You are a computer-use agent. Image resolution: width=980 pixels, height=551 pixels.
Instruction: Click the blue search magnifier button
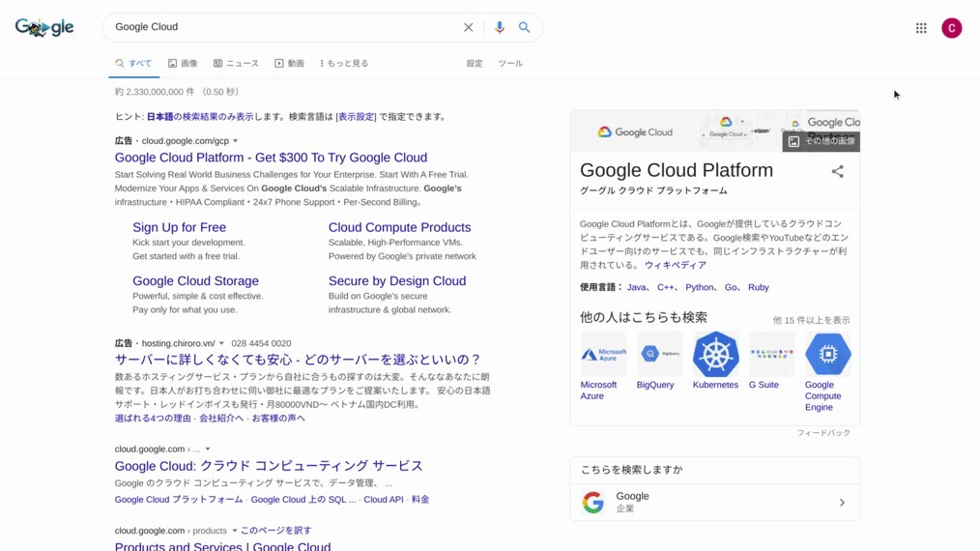pos(524,27)
